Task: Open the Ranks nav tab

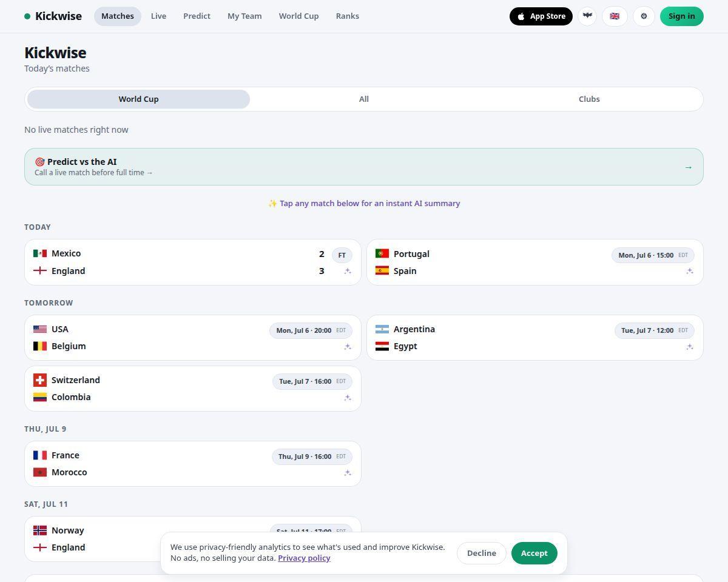Action: click(x=347, y=16)
